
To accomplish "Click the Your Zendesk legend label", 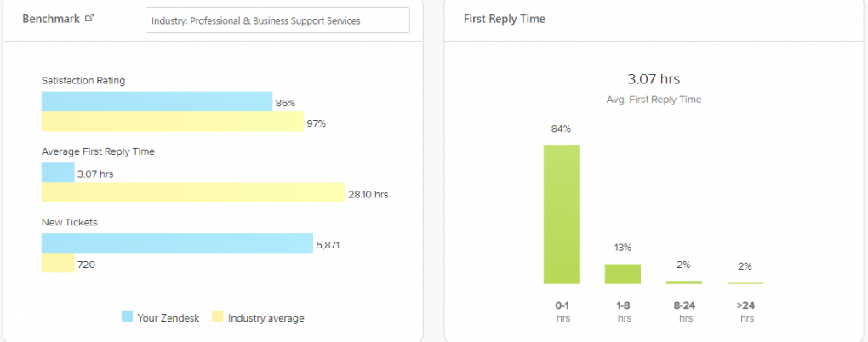I will tap(168, 317).
